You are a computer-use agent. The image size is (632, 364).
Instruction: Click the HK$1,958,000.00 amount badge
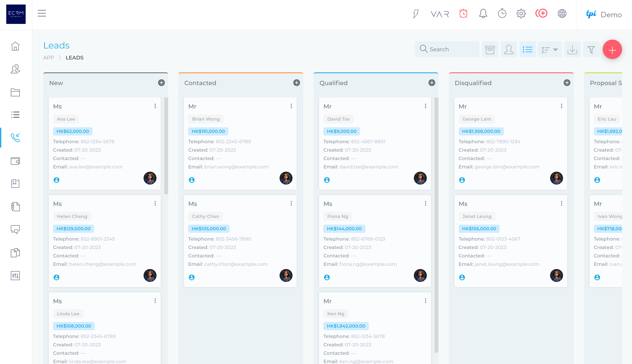[x=481, y=131]
